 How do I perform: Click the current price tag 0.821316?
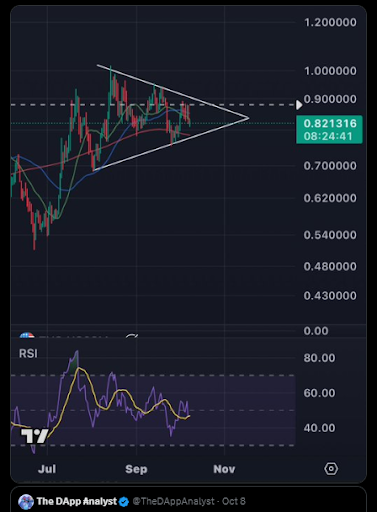(x=329, y=129)
